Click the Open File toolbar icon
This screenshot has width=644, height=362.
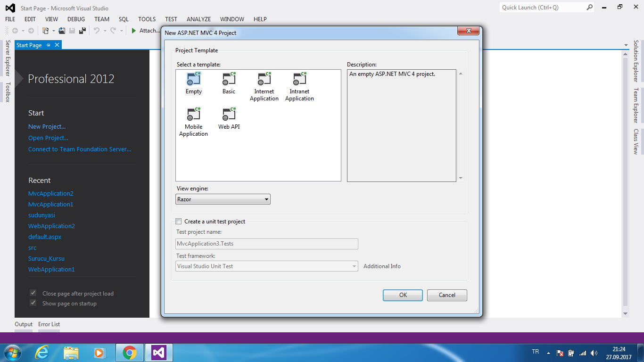pyautogui.click(x=62, y=31)
